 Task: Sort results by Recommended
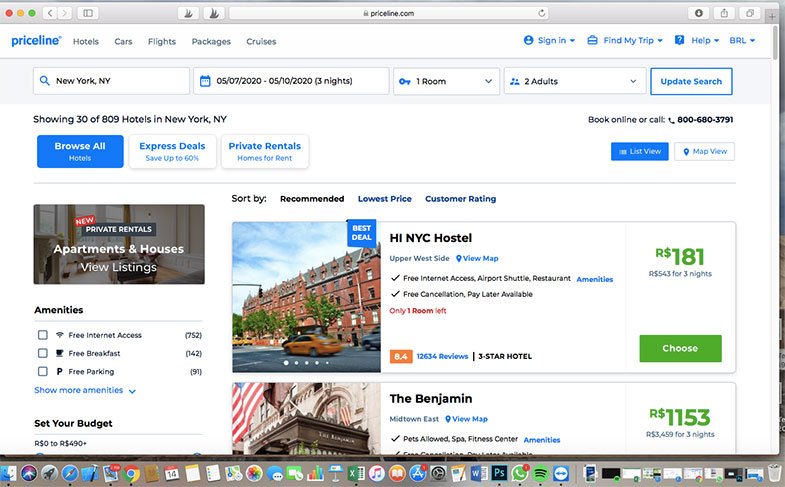pyautogui.click(x=312, y=199)
